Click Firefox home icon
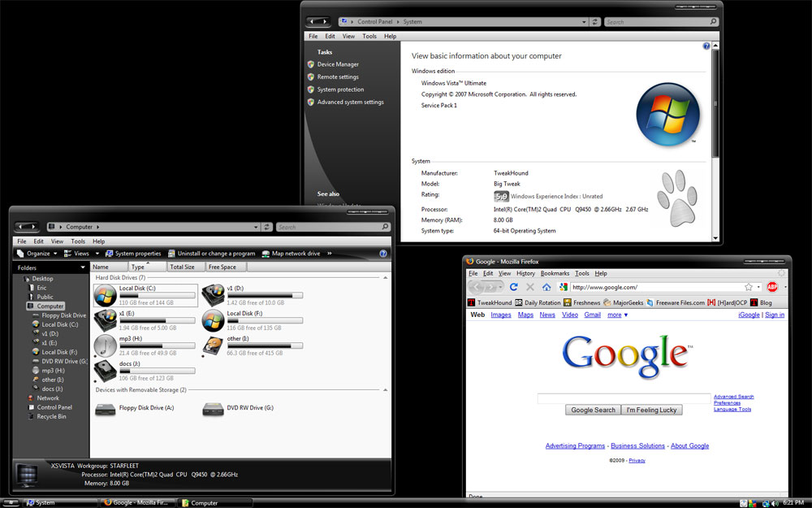This screenshot has width=812, height=508. (x=546, y=287)
